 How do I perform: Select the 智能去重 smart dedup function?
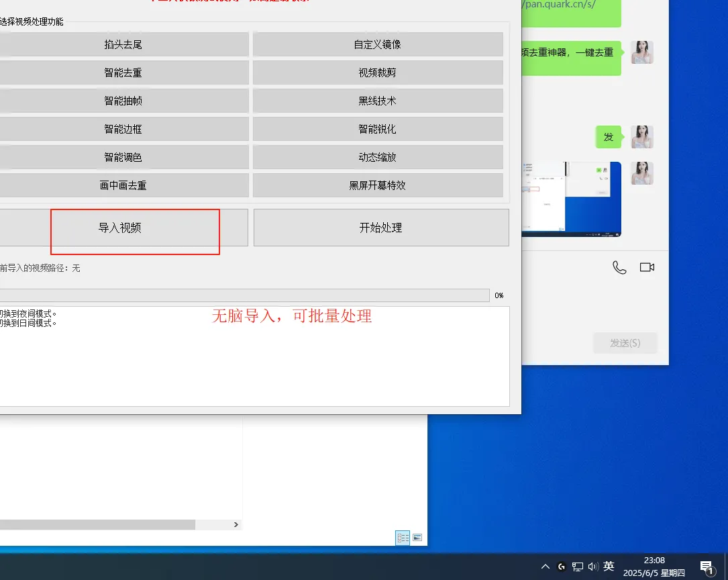[124, 72]
